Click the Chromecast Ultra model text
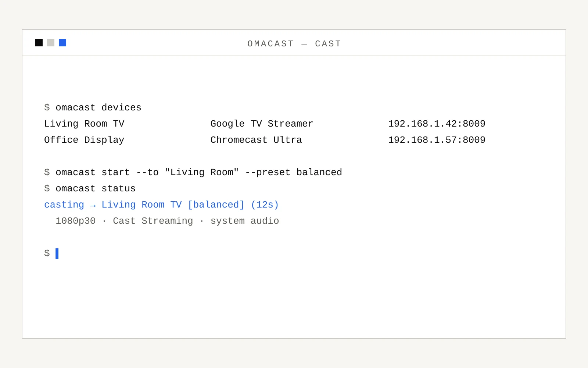Image resolution: width=588 pixels, height=368 pixels. tap(256, 140)
